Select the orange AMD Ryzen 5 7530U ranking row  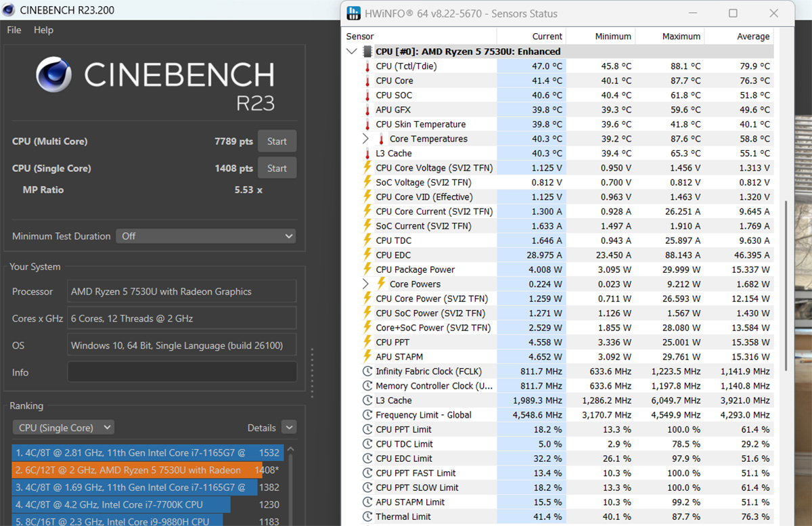pyautogui.click(x=148, y=470)
